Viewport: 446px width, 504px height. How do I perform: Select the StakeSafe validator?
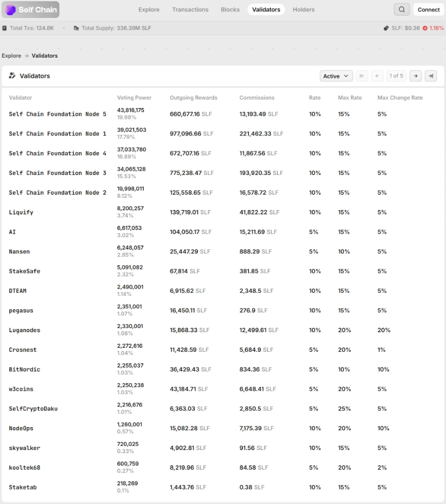[25, 271]
